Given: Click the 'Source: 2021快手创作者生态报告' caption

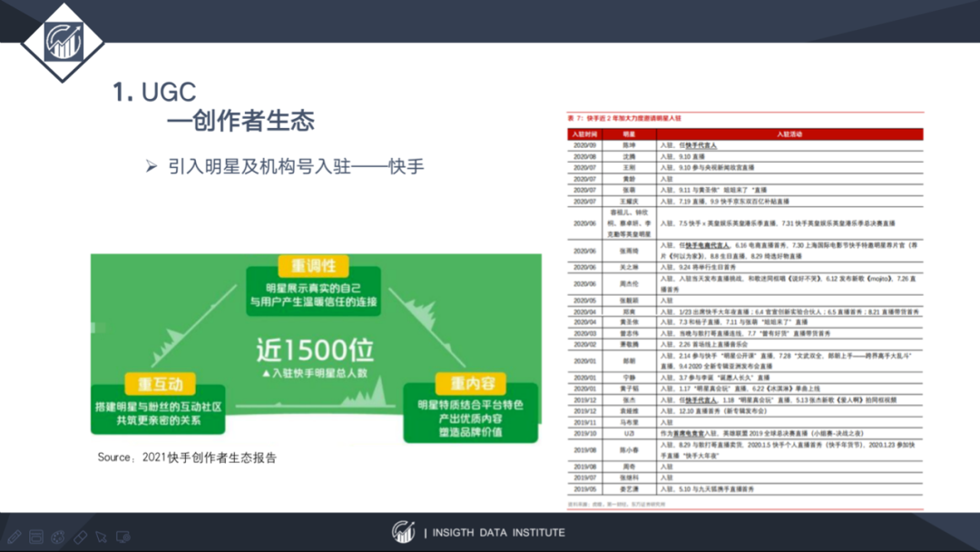Looking at the screenshot, I should point(187,458).
